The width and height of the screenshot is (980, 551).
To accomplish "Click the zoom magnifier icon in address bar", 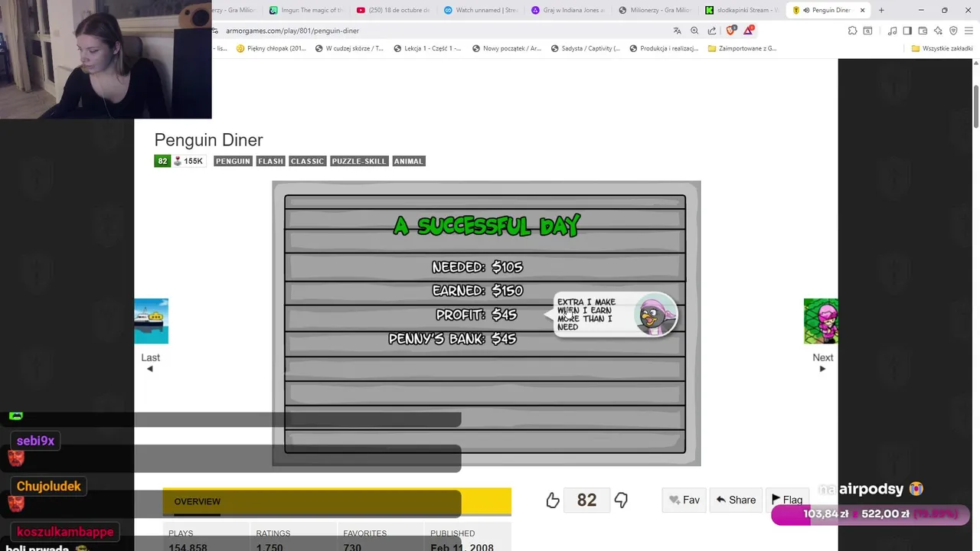I will pos(694,31).
